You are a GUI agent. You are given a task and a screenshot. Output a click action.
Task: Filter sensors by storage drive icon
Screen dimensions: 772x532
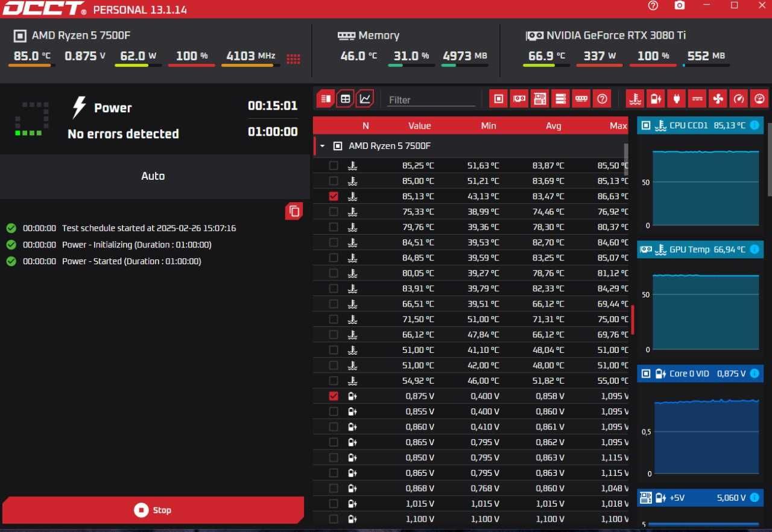pyautogui.click(x=560, y=99)
